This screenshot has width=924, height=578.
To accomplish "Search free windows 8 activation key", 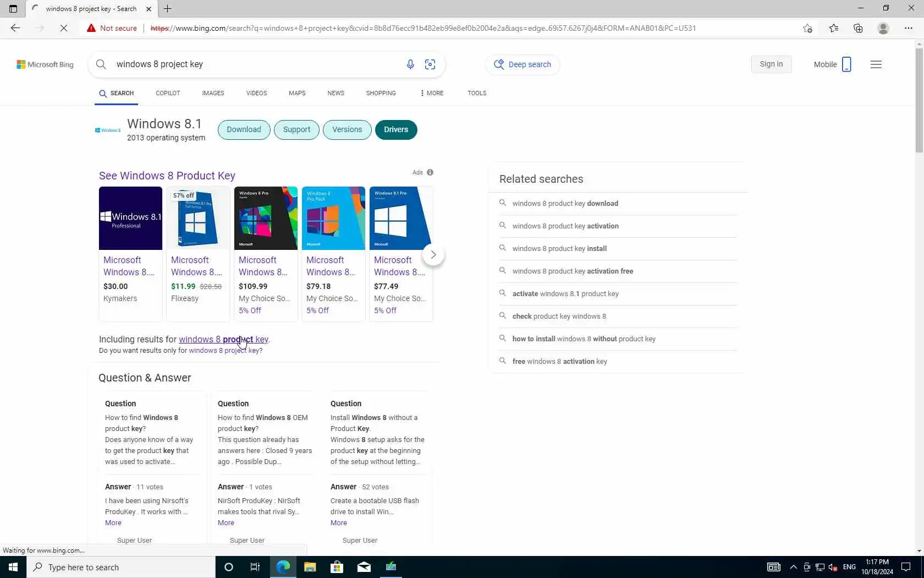I will pos(559,362).
